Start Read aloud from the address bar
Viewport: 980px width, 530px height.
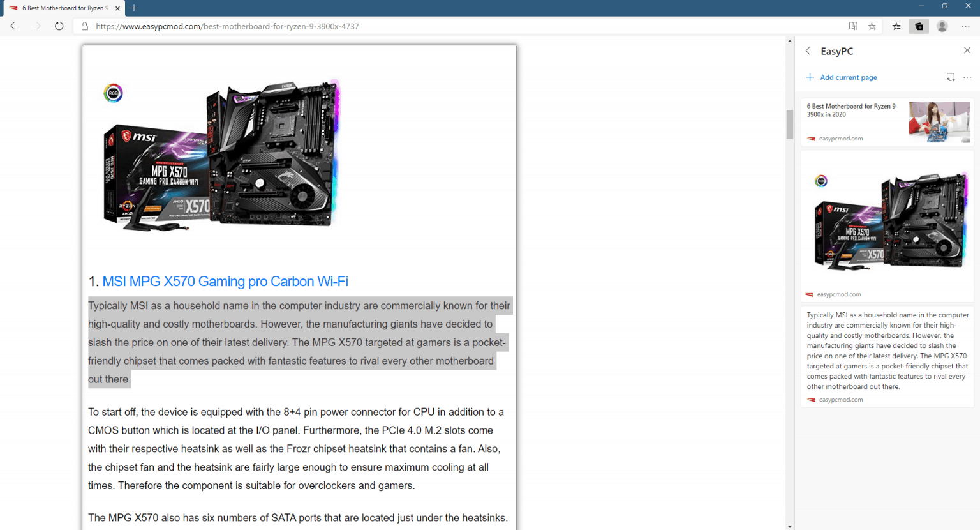tap(853, 26)
